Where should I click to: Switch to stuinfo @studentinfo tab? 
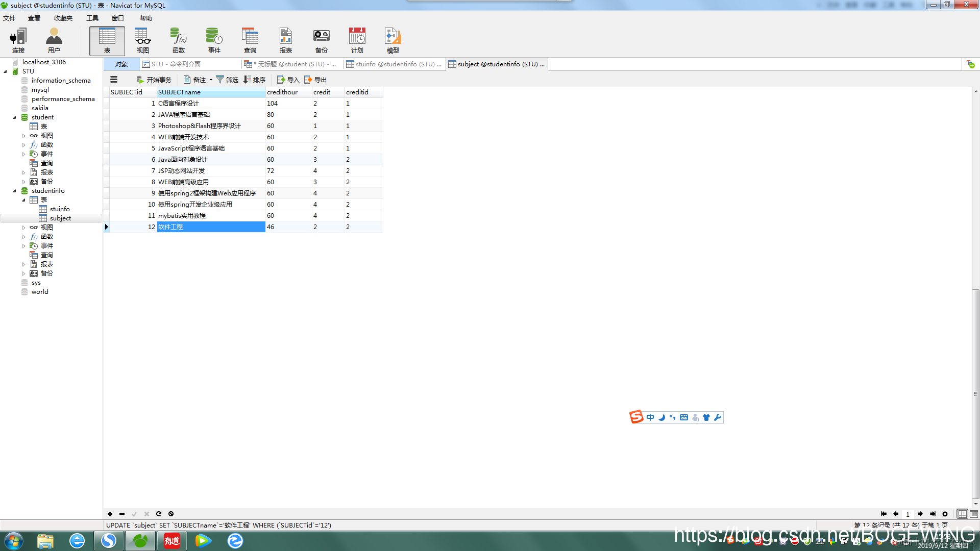tap(394, 64)
